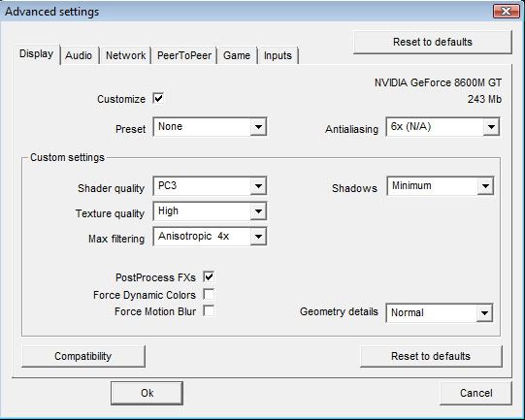Viewport: 525px width, 420px height.
Task: Open the PeerToPeer tab
Action: [184, 55]
